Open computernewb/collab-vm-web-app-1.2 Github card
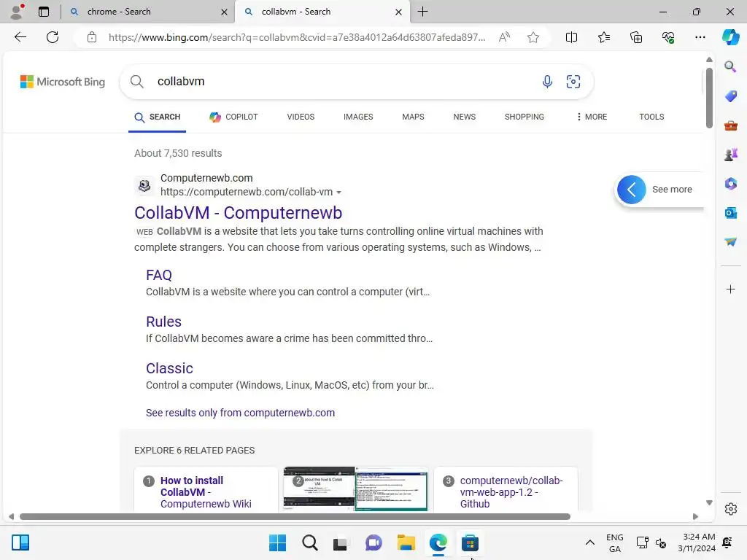 click(x=506, y=489)
